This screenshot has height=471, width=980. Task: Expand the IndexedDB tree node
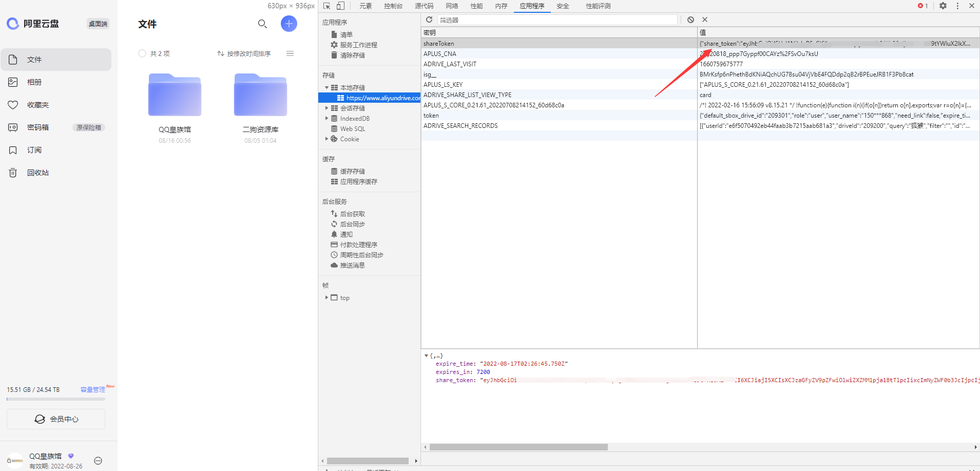[326, 119]
